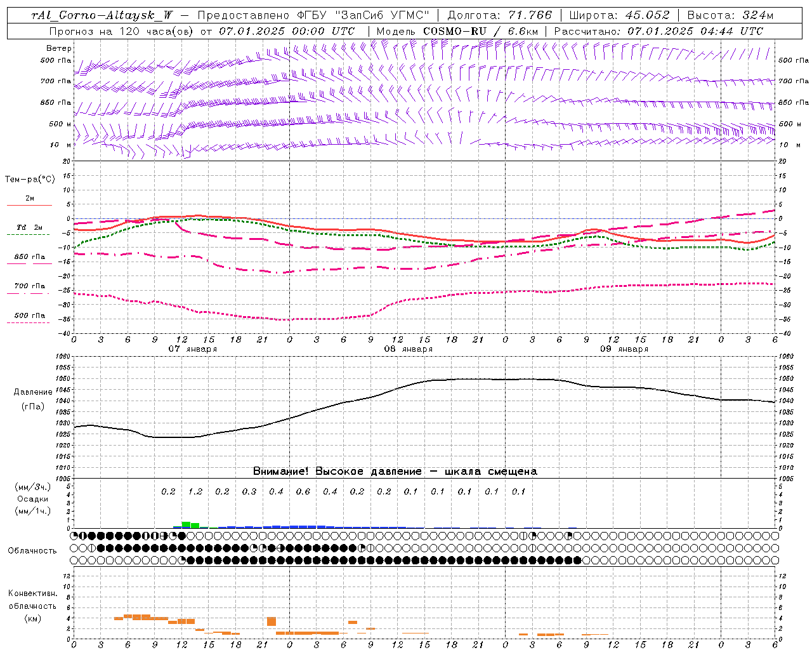Click the Тем-ра(°C) axis title
The image size is (812, 650).
point(30,180)
